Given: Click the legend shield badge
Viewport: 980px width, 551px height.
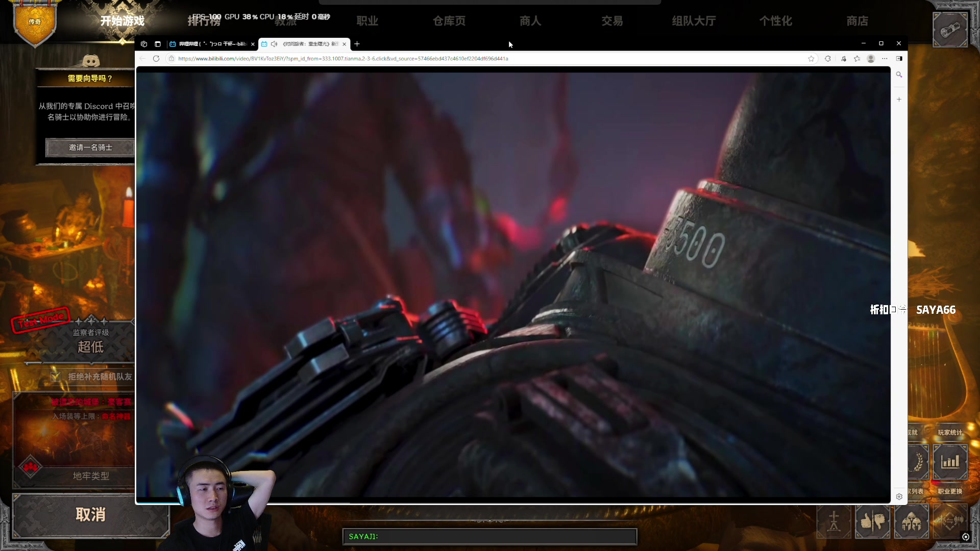Looking at the screenshot, I should pyautogui.click(x=35, y=23).
